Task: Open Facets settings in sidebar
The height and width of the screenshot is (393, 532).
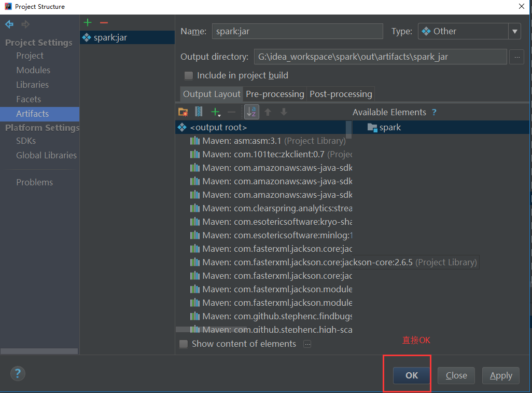Action: [29, 100]
